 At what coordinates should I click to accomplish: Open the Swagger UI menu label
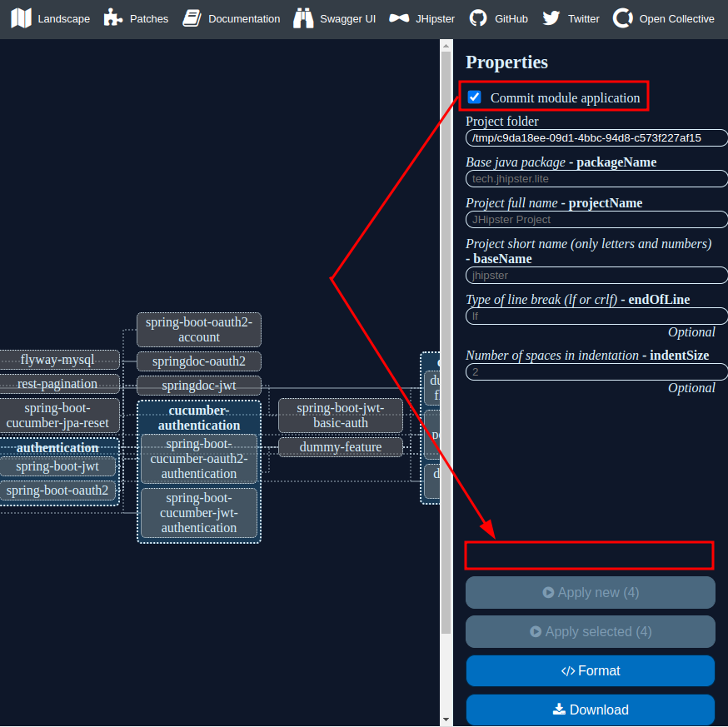347,19
